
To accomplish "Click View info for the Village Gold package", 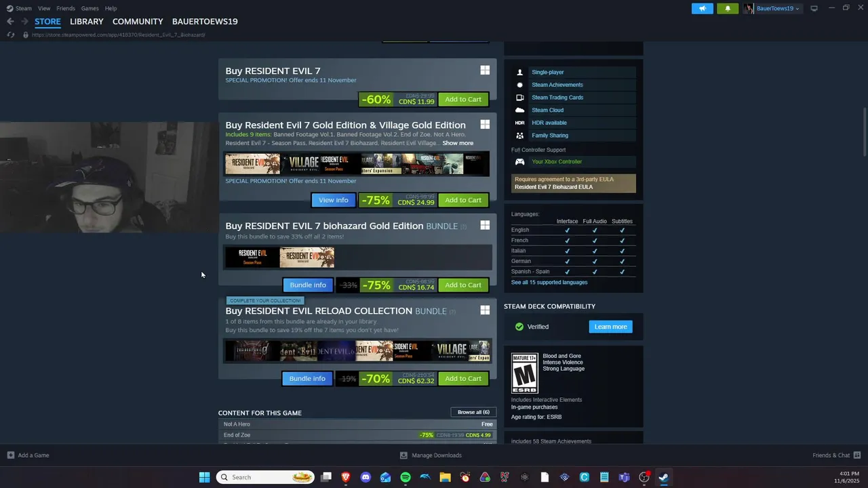I will click(x=334, y=200).
